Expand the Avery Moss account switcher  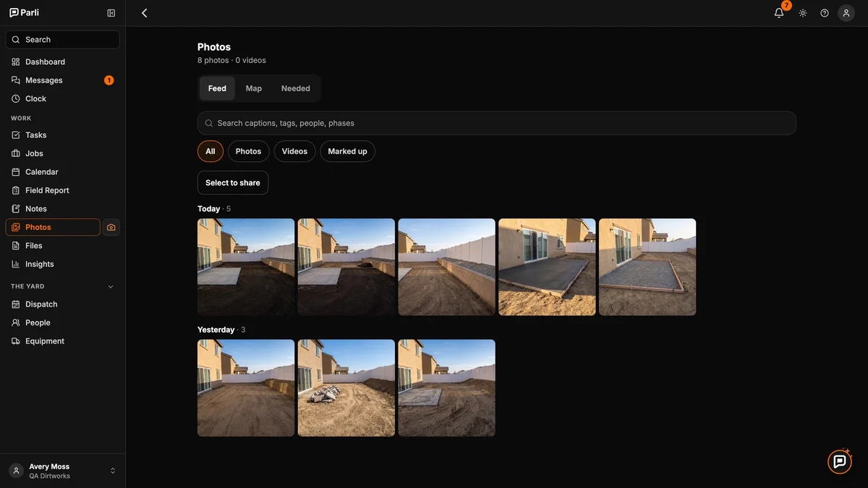pyautogui.click(x=113, y=471)
